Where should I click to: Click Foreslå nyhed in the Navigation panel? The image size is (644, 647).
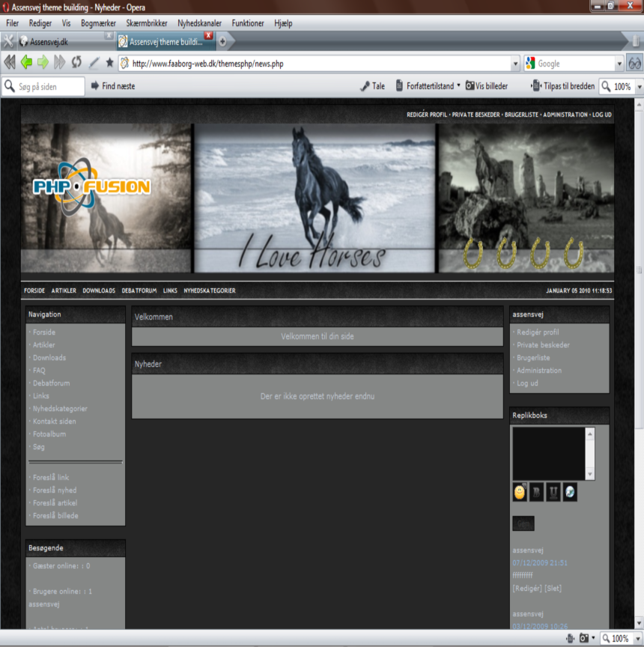pos(55,490)
